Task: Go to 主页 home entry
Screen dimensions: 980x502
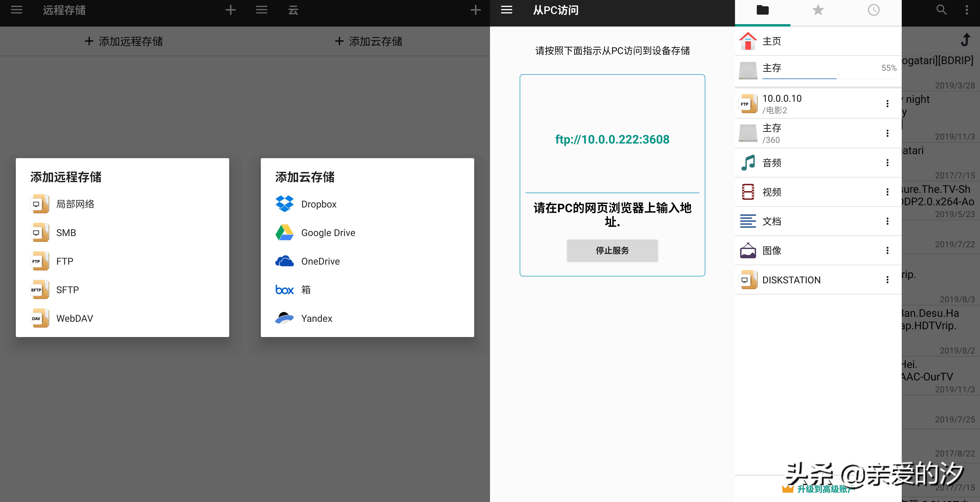Action: (772, 41)
